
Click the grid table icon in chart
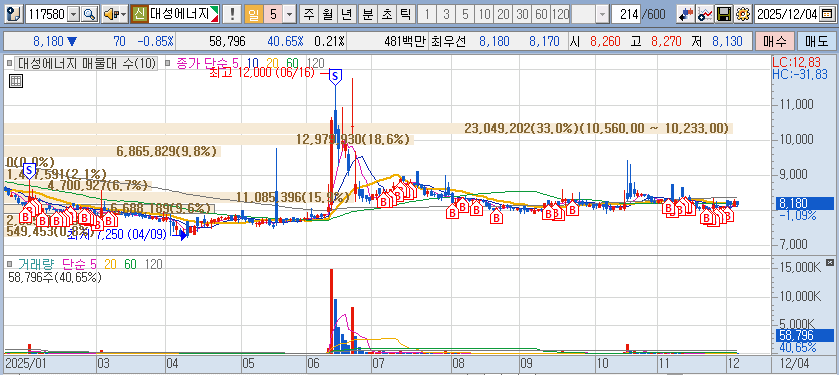(x=16, y=81)
